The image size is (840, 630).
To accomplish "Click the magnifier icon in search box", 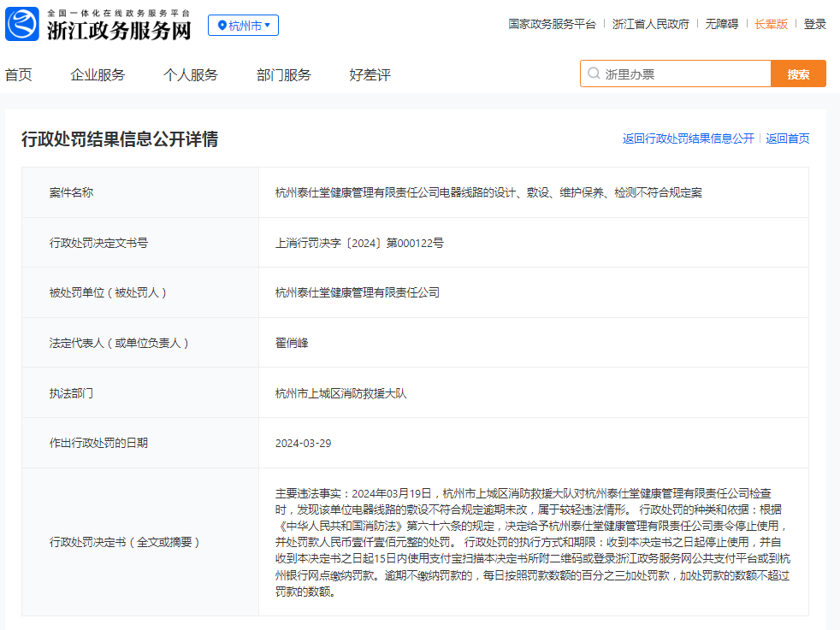I will (x=594, y=74).
